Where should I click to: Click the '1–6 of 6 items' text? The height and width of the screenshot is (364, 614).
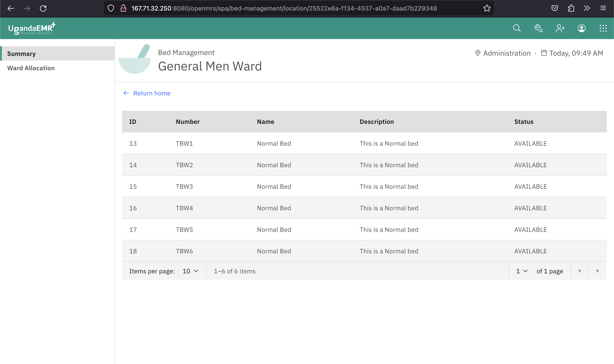[x=235, y=271]
